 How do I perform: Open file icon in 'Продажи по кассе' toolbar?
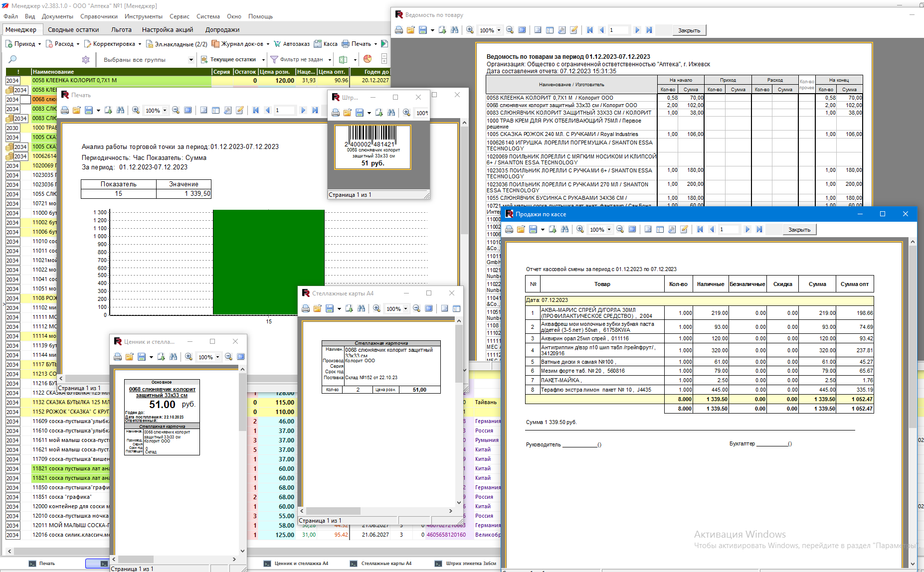click(521, 229)
